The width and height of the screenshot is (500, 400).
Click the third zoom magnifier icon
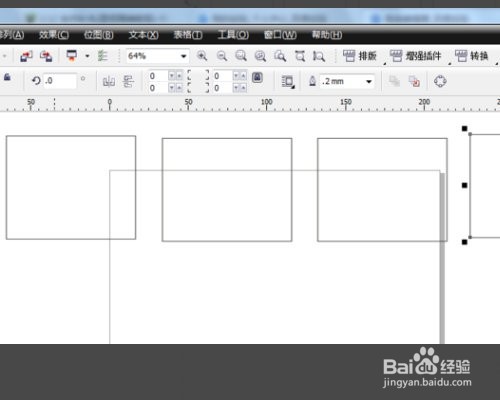coord(241,56)
